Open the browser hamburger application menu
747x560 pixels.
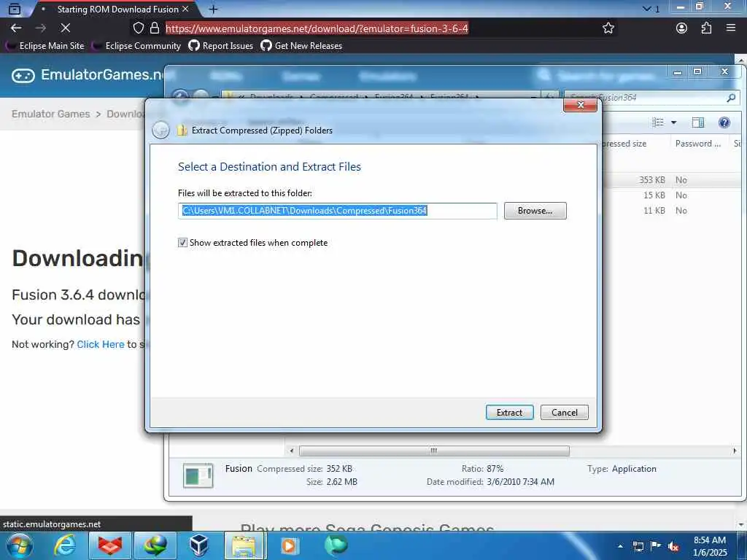coord(731,28)
